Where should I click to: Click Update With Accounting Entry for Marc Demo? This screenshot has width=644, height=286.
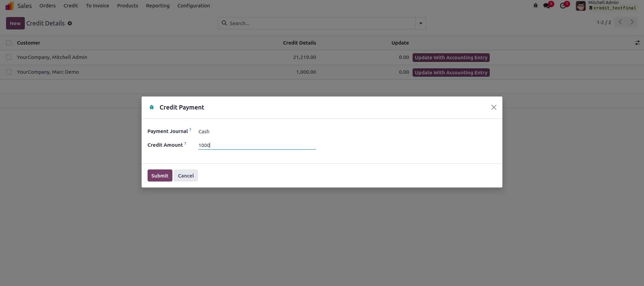[x=451, y=72]
